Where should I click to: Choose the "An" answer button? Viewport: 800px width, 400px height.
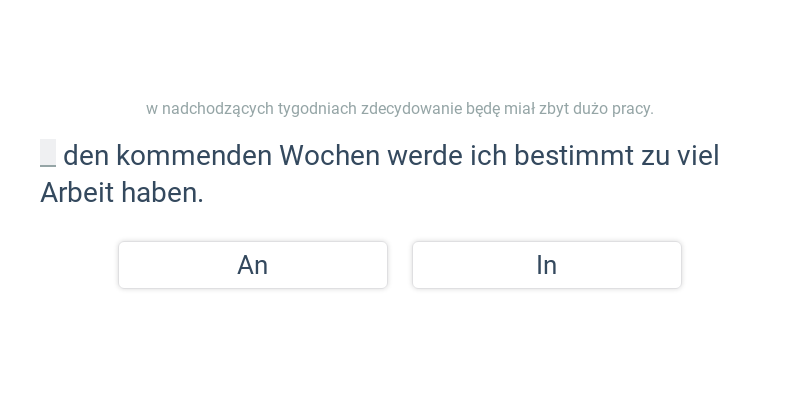[x=253, y=265]
